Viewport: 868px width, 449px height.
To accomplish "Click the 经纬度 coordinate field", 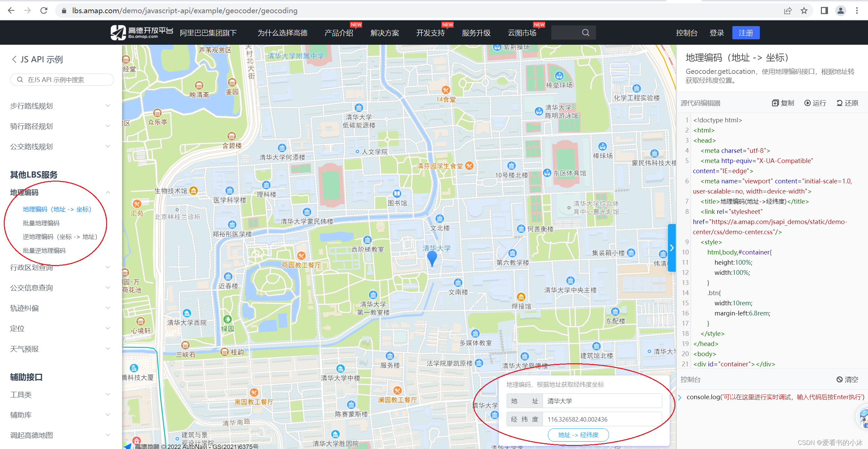I will [602, 419].
